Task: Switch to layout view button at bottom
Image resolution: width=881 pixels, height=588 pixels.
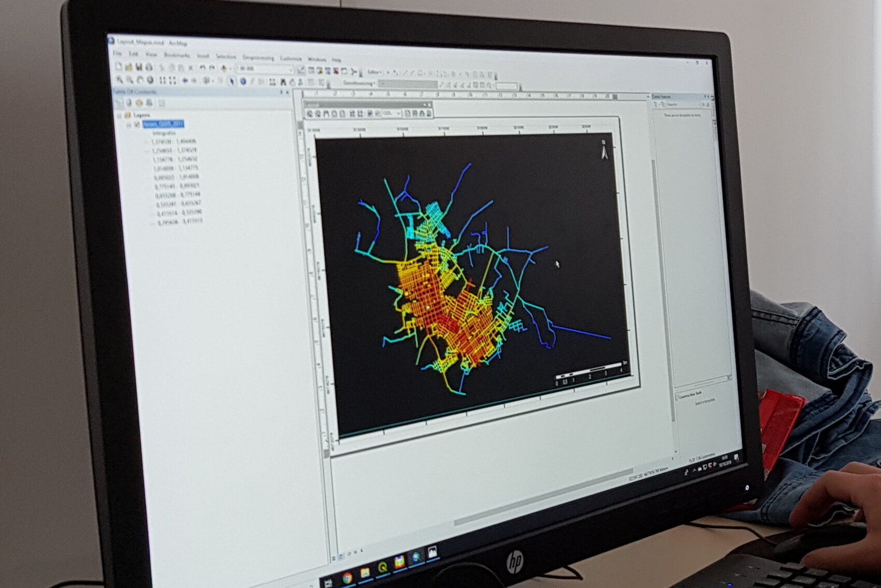Action: point(341,557)
